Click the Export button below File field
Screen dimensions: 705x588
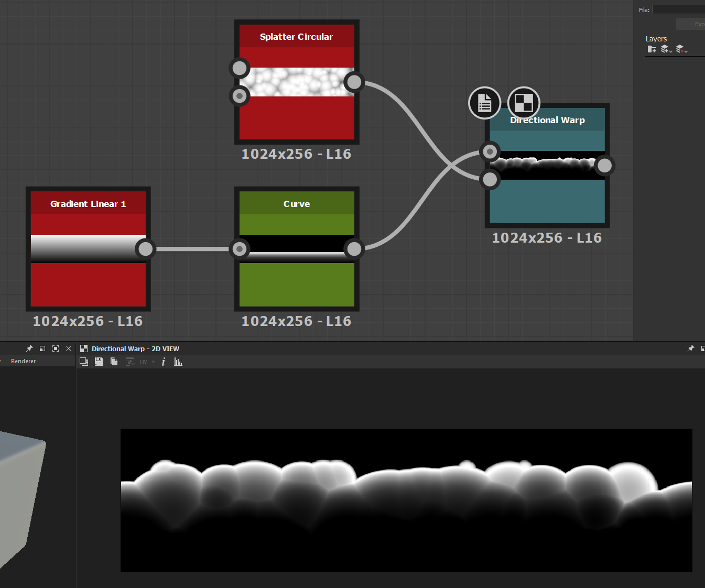(693, 24)
